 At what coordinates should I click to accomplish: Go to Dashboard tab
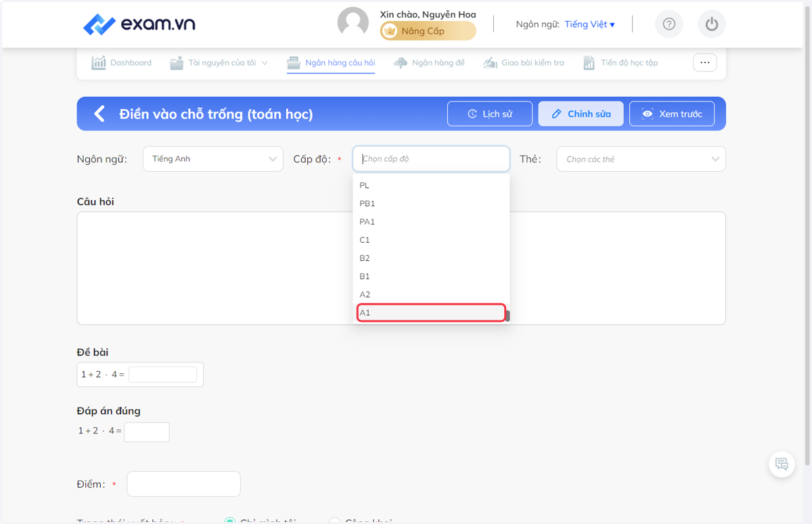[x=122, y=63]
